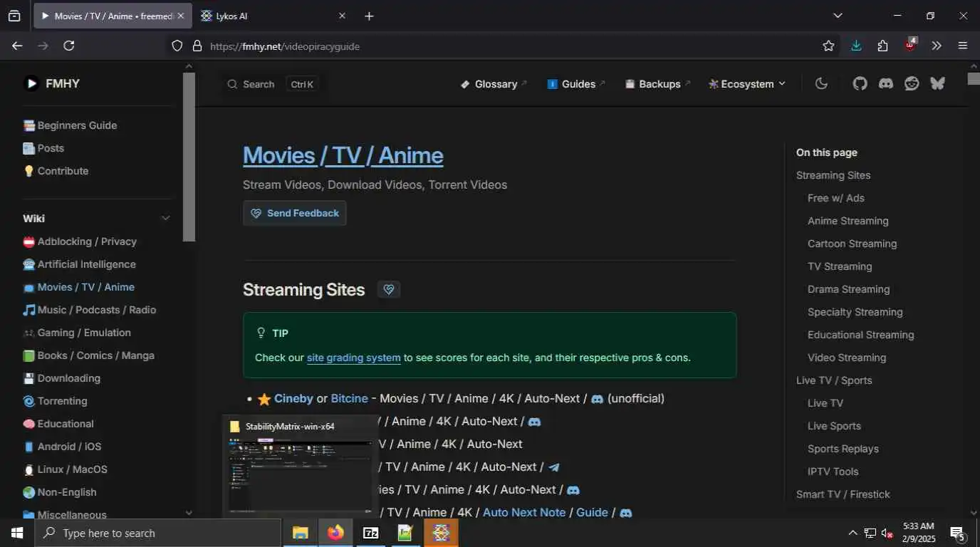Open the GitHub icon link

click(860, 83)
